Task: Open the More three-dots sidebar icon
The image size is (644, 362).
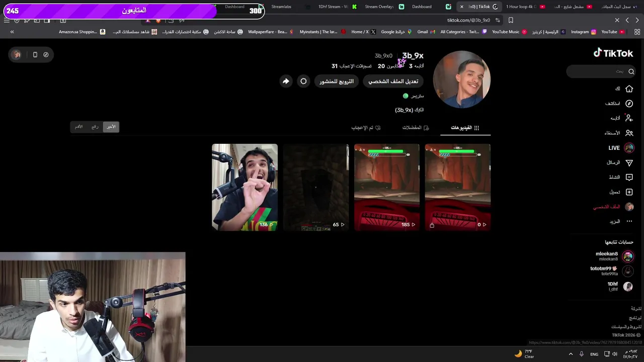Action: coord(629,221)
